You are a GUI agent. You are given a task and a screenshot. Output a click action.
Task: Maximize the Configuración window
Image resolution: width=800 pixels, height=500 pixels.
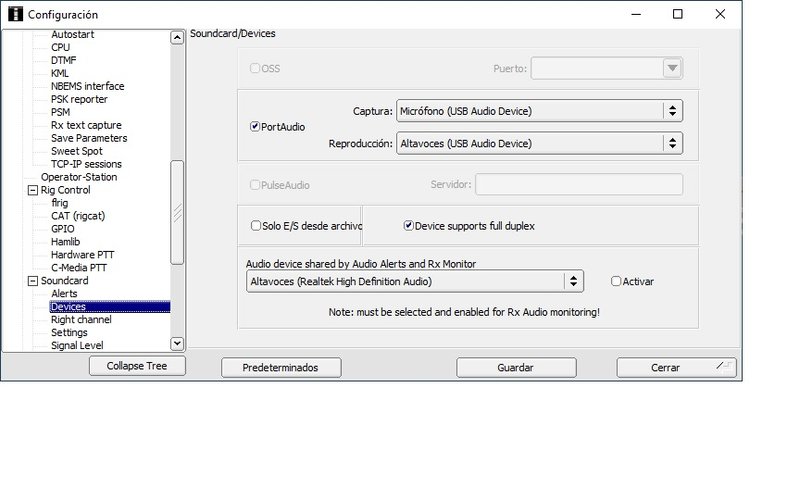678,14
